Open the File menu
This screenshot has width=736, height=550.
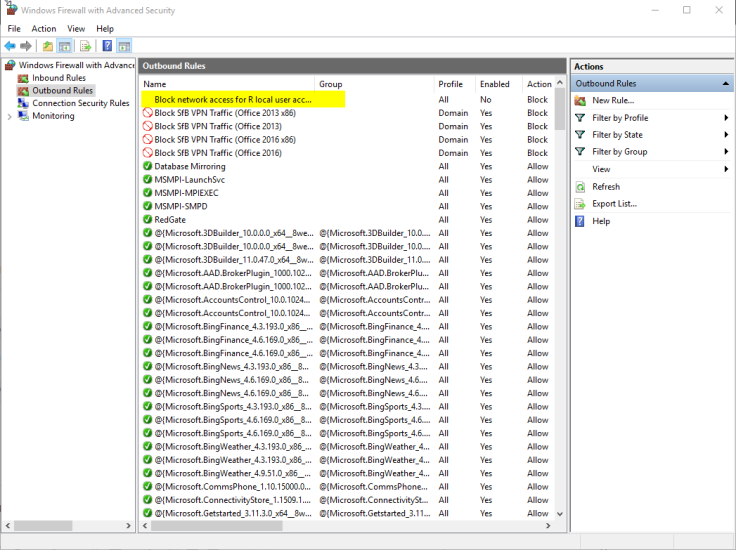point(14,29)
